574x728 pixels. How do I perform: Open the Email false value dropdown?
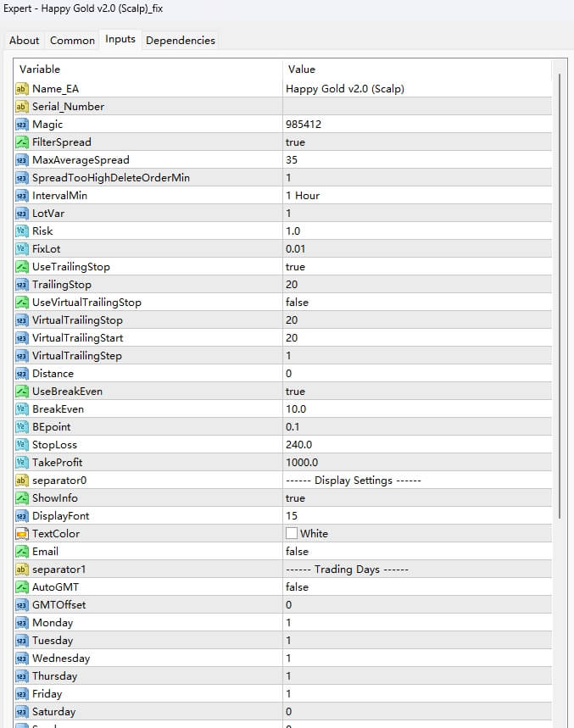(297, 552)
